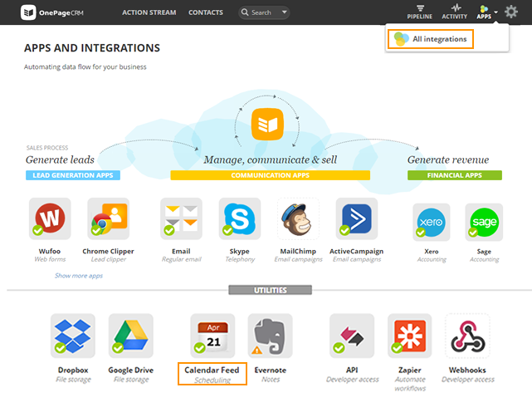Open the MailChimp monkey icon
The height and width of the screenshot is (412, 532).
click(x=298, y=218)
